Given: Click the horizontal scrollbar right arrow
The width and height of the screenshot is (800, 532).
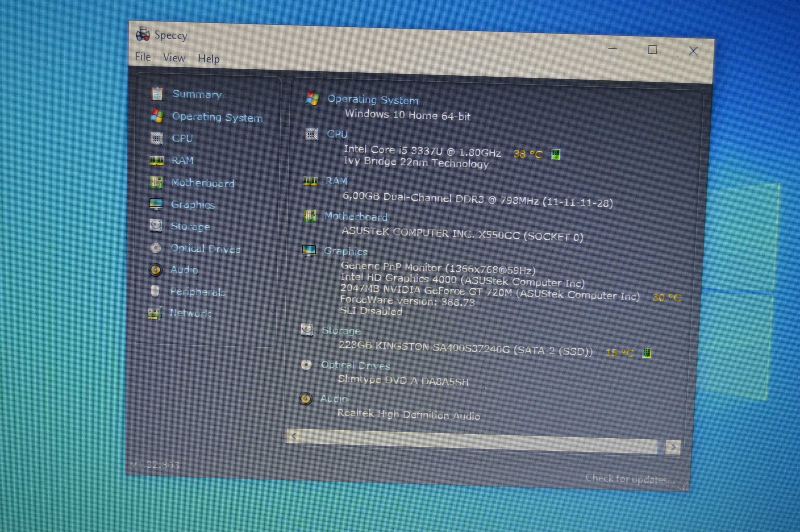Looking at the screenshot, I should (x=673, y=447).
